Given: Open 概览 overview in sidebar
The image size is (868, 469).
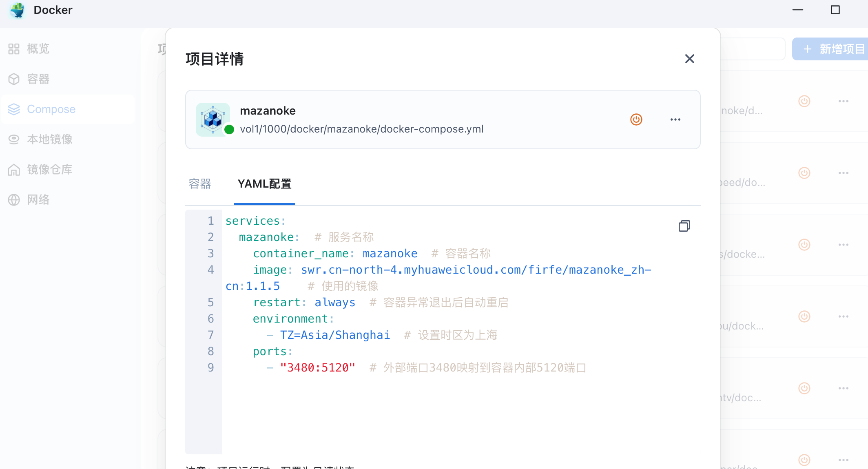Looking at the screenshot, I should (x=38, y=49).
